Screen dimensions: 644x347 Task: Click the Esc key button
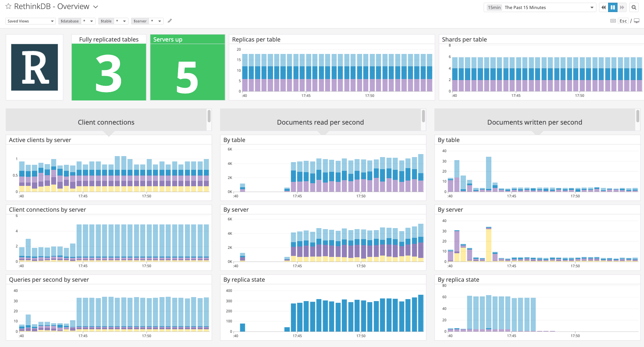tap(623, 21)
